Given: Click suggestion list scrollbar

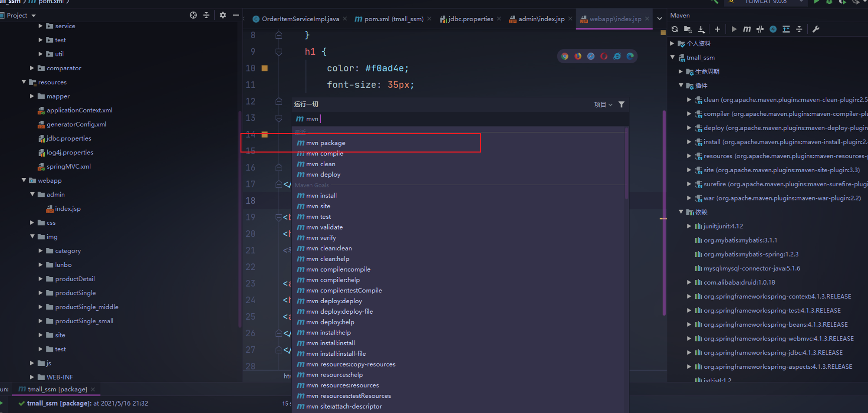Looking at the screenshot, I should [x=626, y=163].
